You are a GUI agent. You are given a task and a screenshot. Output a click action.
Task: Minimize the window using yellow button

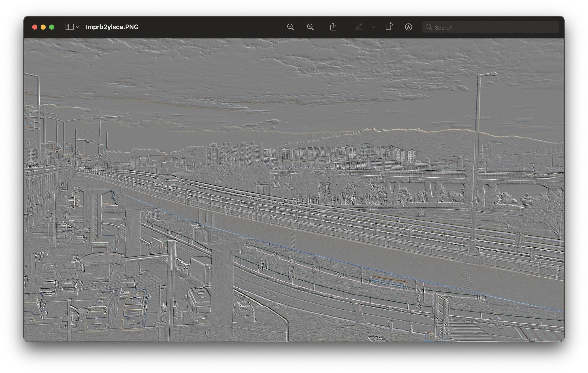tap(43, 27)
